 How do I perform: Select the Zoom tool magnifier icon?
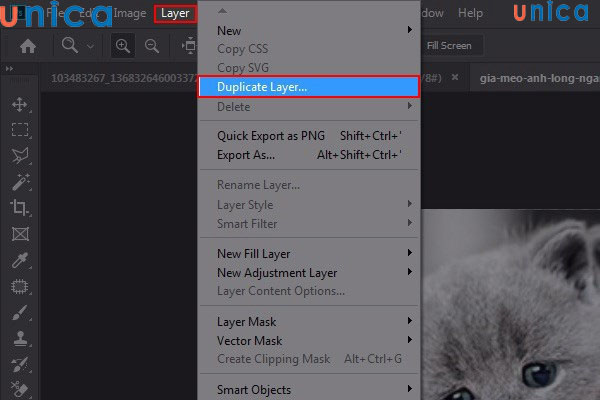click(x=70, y=45)
